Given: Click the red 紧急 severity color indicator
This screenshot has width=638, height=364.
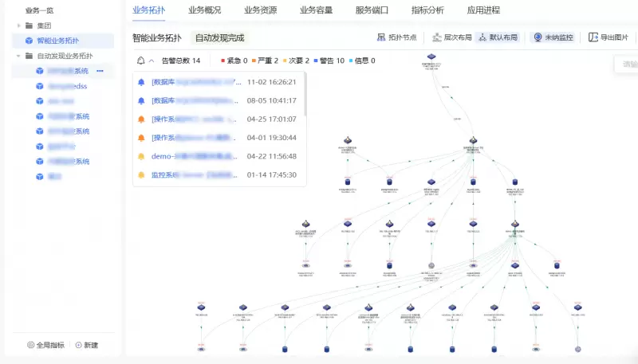Looking at the screenshot, I should pyautogui.click(x=223, y=61).
